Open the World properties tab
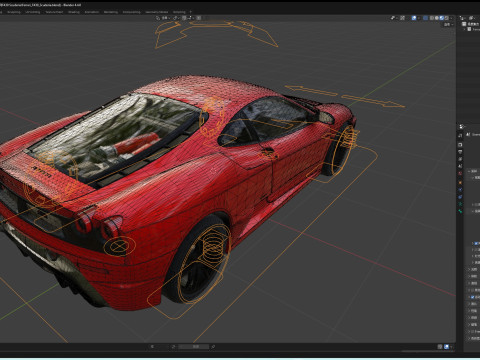Viewport: 480px width, 360px height. tap(460, 173)
